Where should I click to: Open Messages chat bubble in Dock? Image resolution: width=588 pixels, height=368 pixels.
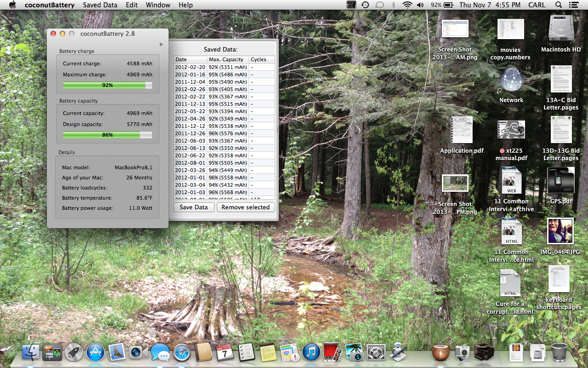pyautogui.click(x=160, y=352)
